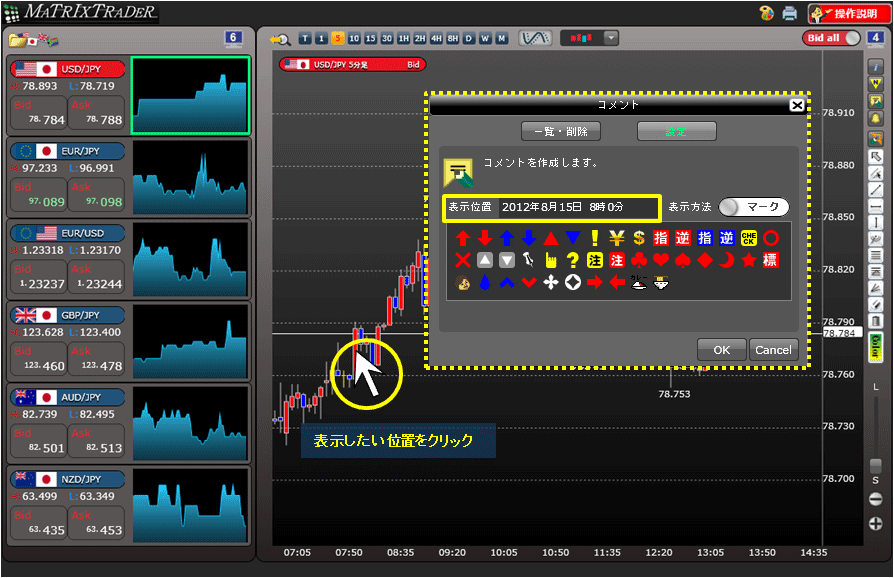Select the red right arrow mark
Image resolution: width=894 pixels, height=578 pixels.
point(595,282)
